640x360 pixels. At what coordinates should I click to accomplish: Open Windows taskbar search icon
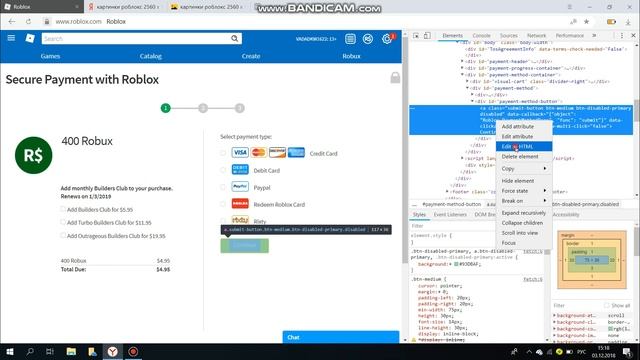(30, 351)
